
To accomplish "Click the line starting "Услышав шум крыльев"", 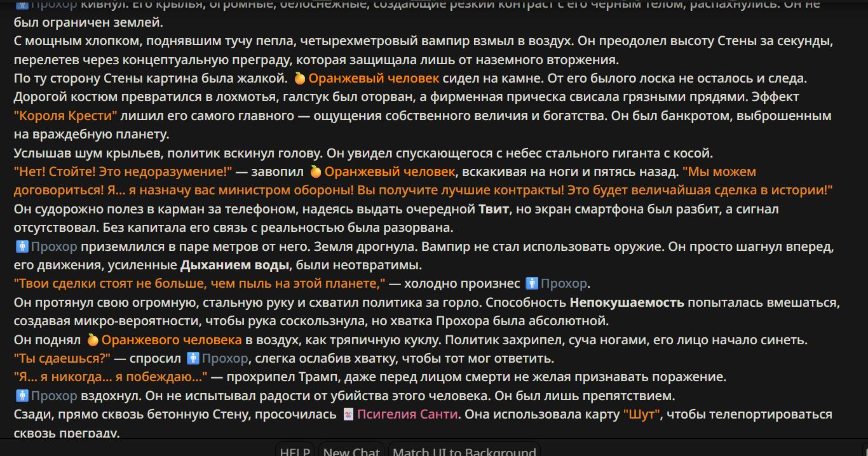I will pos(364,153).
